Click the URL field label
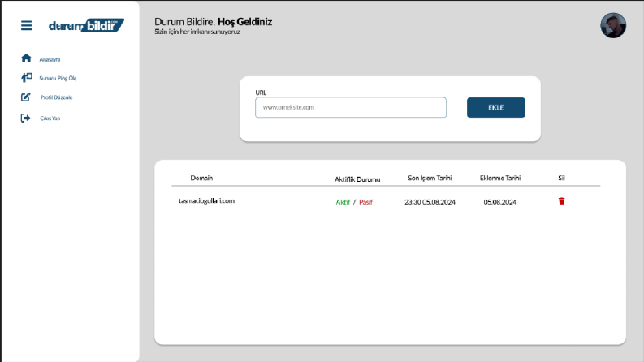 [261, 93]
